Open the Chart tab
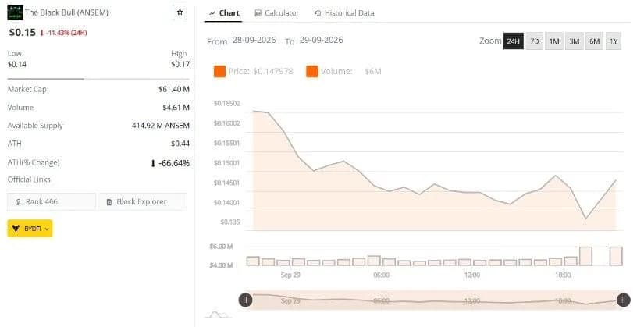644x327 pixels. coord(224,13)
